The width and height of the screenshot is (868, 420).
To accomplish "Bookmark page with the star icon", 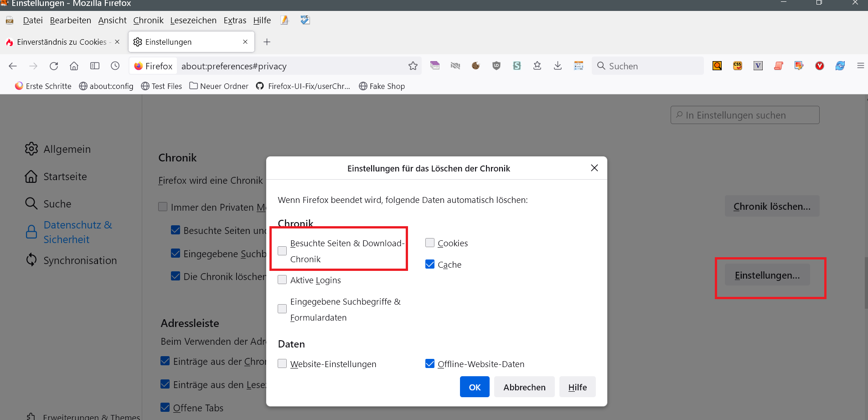I will pyautogui.click(x=413, y=66).
